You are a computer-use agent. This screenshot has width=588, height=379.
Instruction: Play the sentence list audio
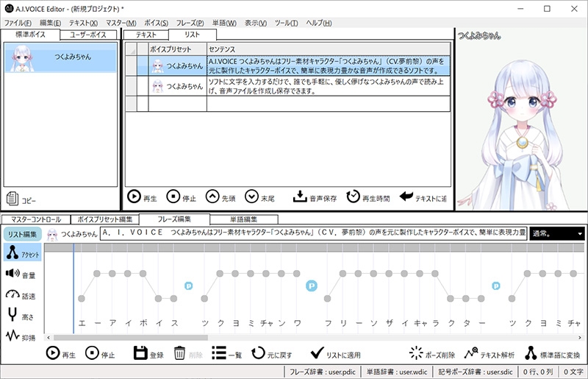tap(142, 196)
